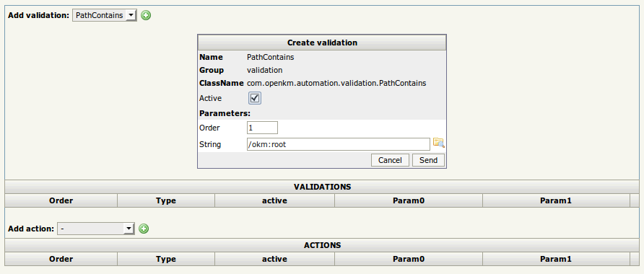Image resolution: width=644 pixels, height=274 pixels.
Task: Click the Add action: label
Action: 31,229
